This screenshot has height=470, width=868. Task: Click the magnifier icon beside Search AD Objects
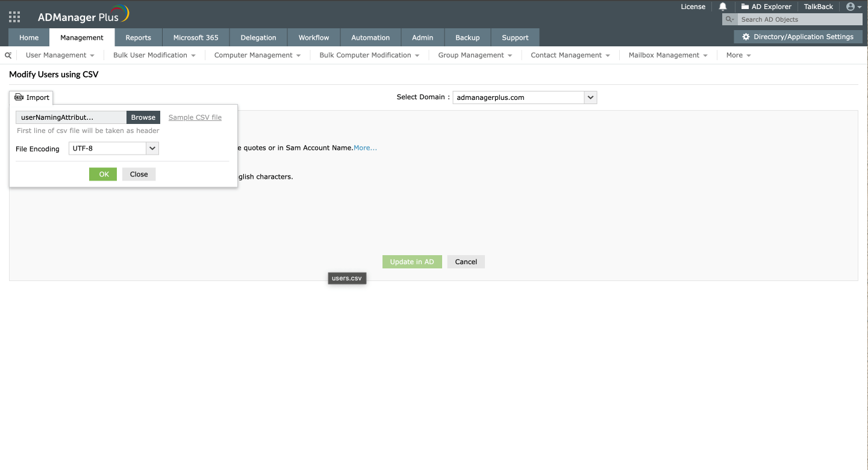click(729, 19)
